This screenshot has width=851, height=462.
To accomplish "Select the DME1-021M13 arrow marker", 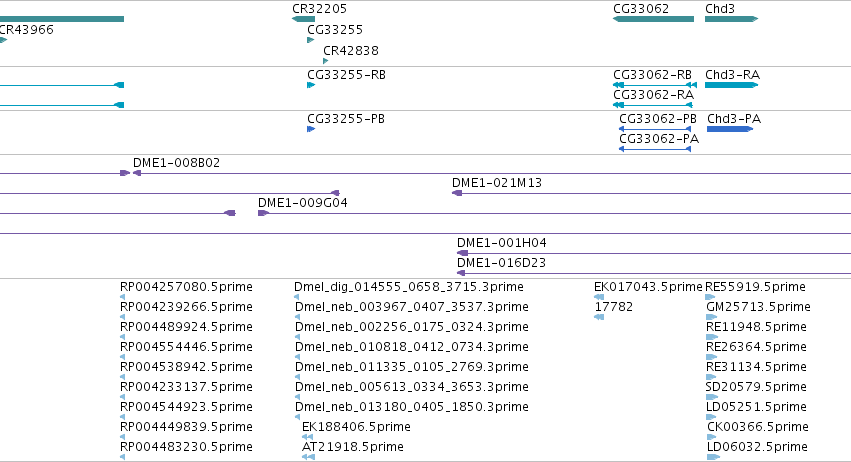I will point(457,193).
